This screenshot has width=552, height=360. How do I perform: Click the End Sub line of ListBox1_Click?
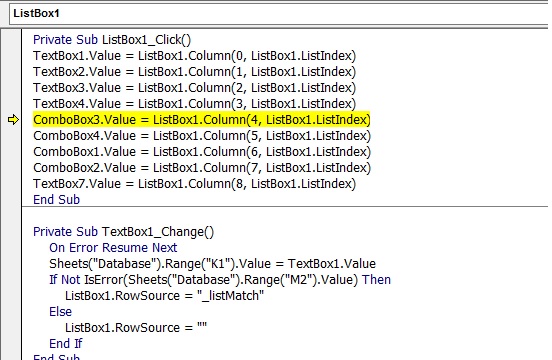[x=56, y=200]
